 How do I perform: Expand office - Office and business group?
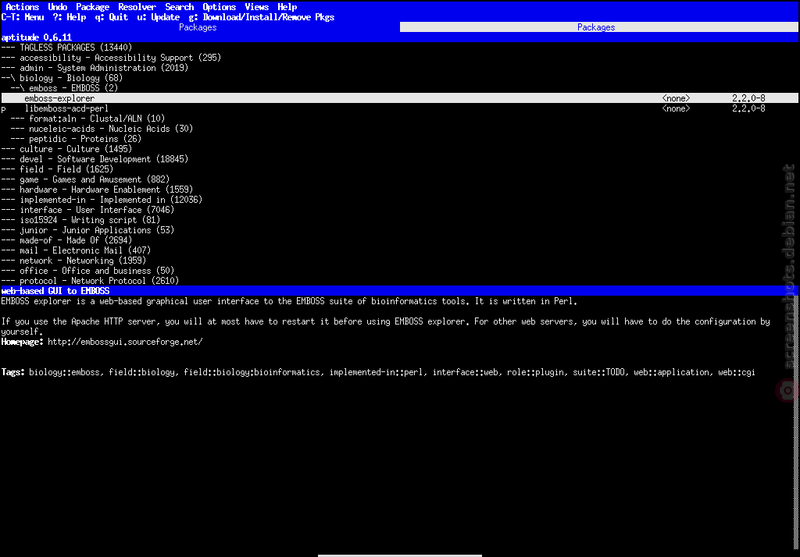(x=88, y=271)
